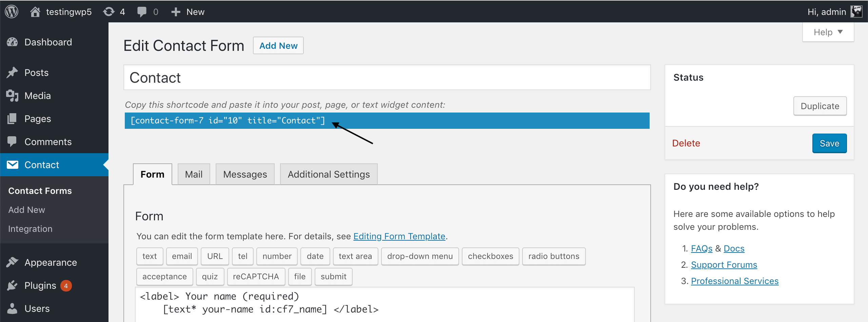Insert a reCAPTCHA form tag

[x=256, y=276]
